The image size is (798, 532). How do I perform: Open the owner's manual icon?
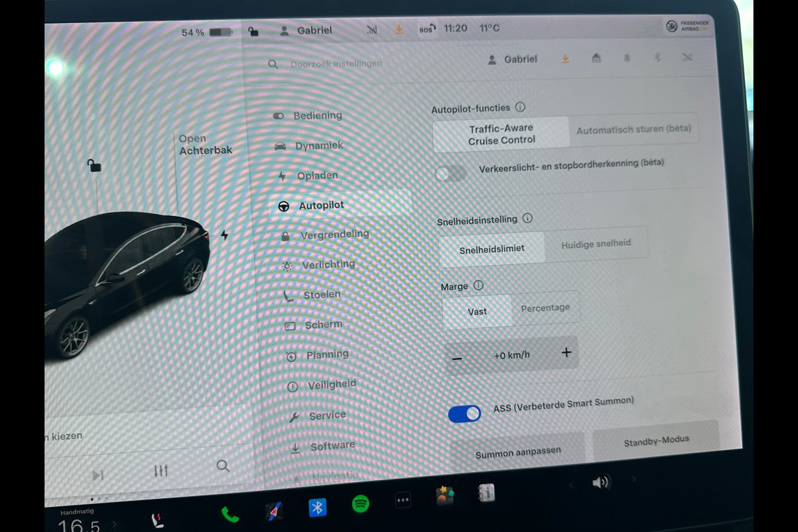(486, 493)
